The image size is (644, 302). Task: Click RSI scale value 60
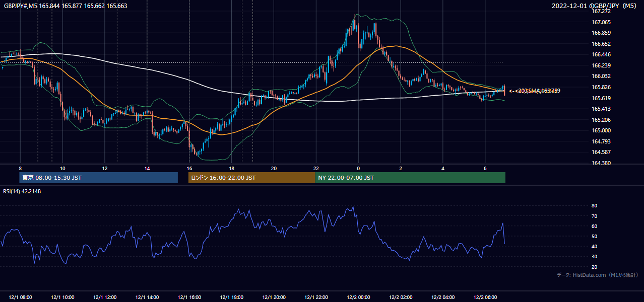click(594, 226)
